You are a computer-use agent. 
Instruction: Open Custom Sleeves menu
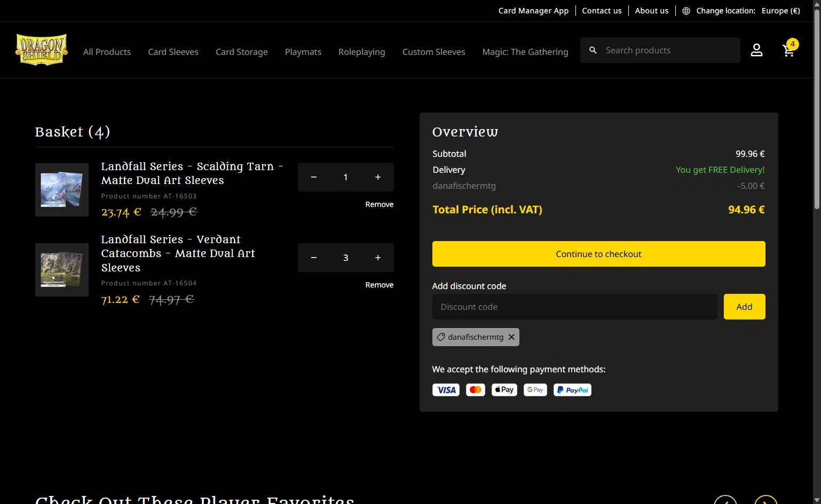pos(434,52)
